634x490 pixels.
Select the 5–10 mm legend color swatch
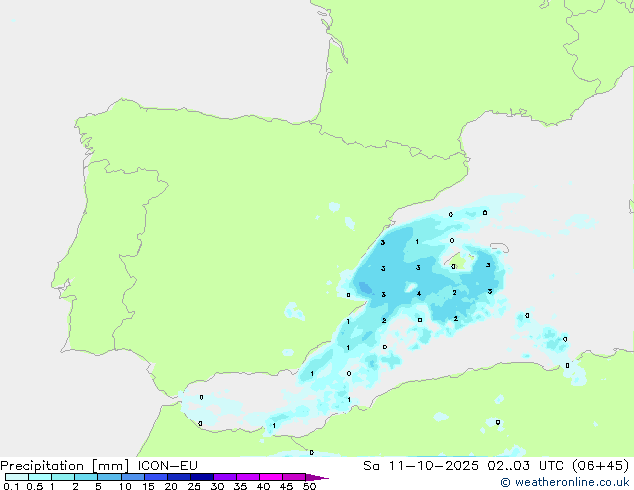coord(109,477)
